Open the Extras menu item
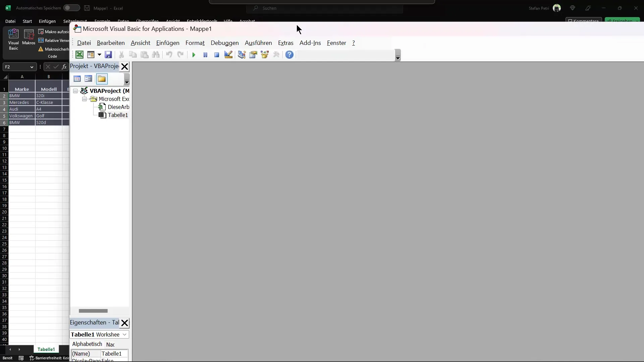644x362 pixels. (x=286, y=43)
